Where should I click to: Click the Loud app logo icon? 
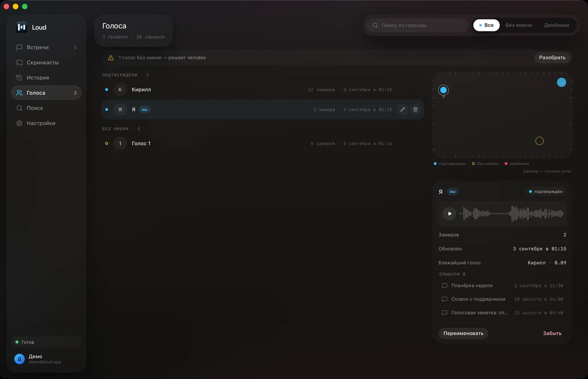(x=22, y=27)
